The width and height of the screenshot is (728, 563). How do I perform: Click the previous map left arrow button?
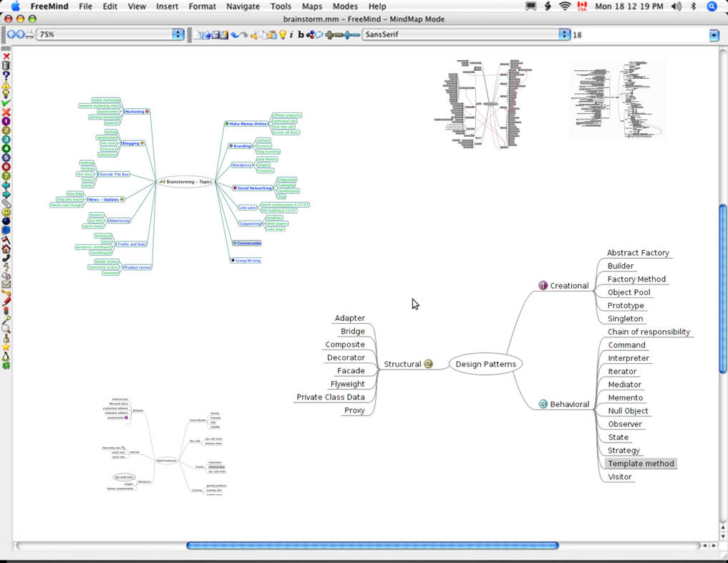tap(11, 34)
